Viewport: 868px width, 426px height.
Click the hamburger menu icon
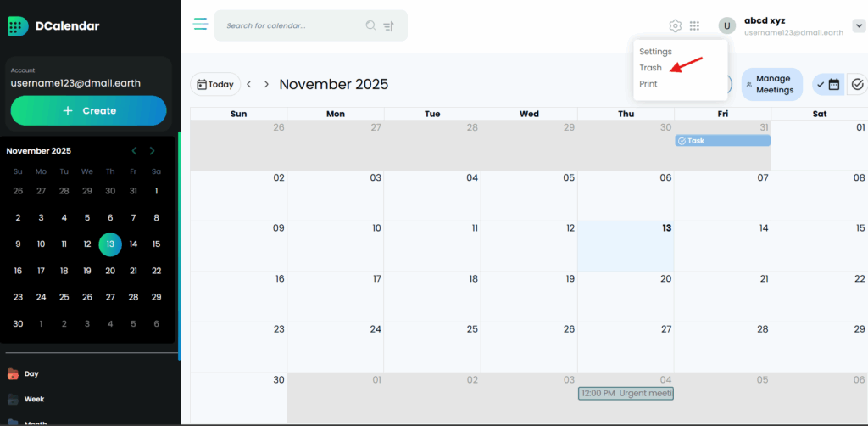(x=200, y=24)
